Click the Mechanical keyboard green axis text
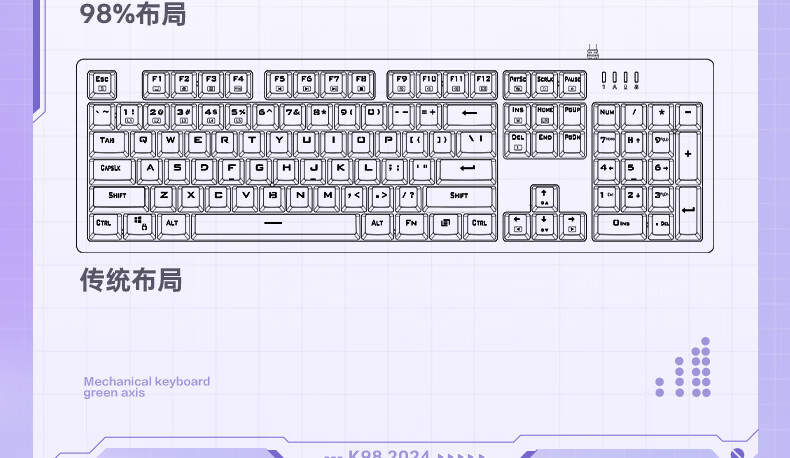Viewport: 790px width, 458px height. pyautogui.click(x=146, y=387)
